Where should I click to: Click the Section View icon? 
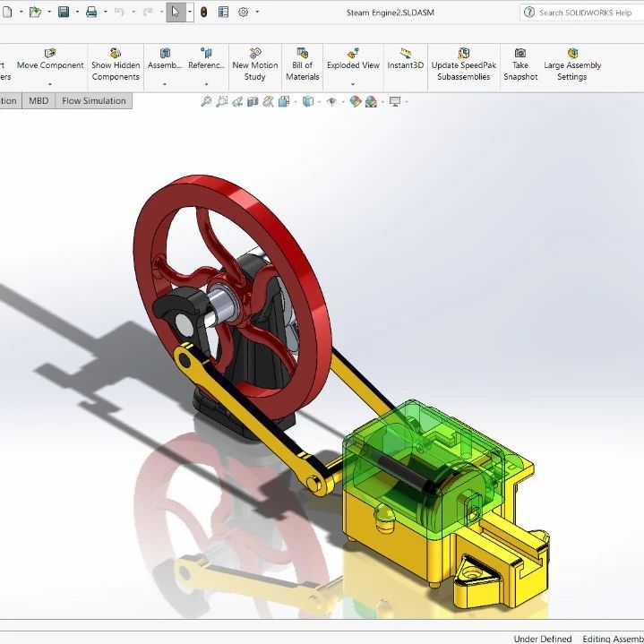tap(253, 101)
